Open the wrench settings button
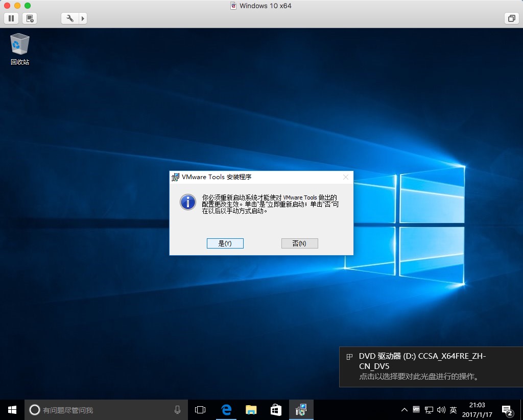 69,18
